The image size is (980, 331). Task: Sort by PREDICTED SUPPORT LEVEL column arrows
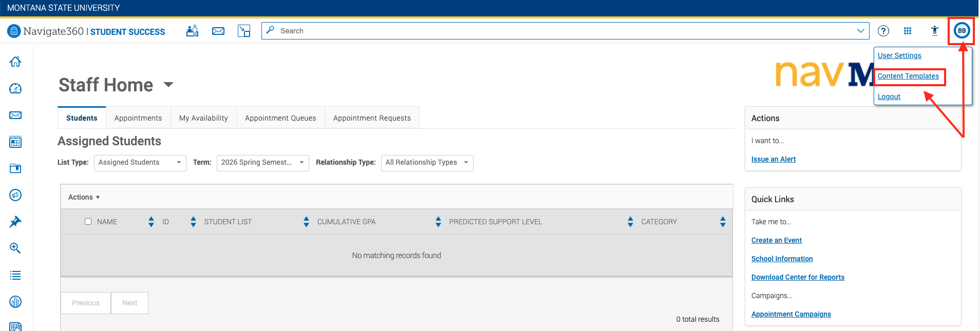pyautogui.click(x=630, y=222)
